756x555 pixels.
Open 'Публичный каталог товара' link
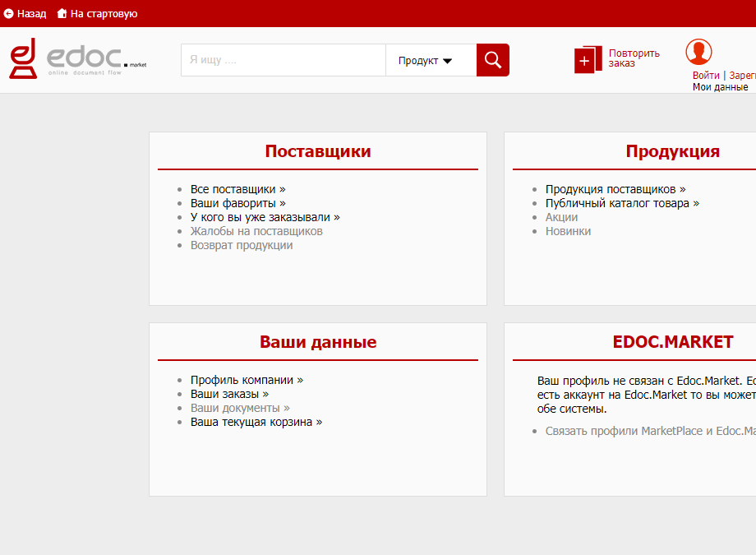[622, 203]
